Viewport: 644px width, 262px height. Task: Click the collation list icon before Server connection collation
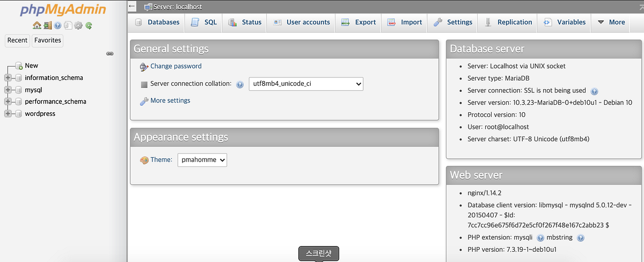(144, 84)
